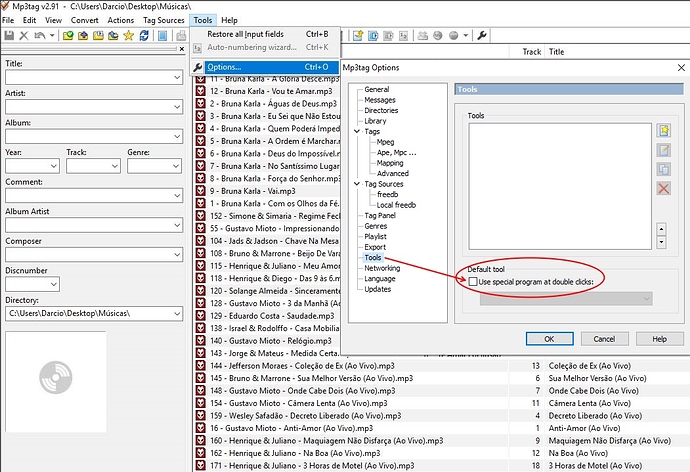Choose 'Restore all input fields' from Tools menu
This screenshot has width=690, height=472.
tap(265, 34)
